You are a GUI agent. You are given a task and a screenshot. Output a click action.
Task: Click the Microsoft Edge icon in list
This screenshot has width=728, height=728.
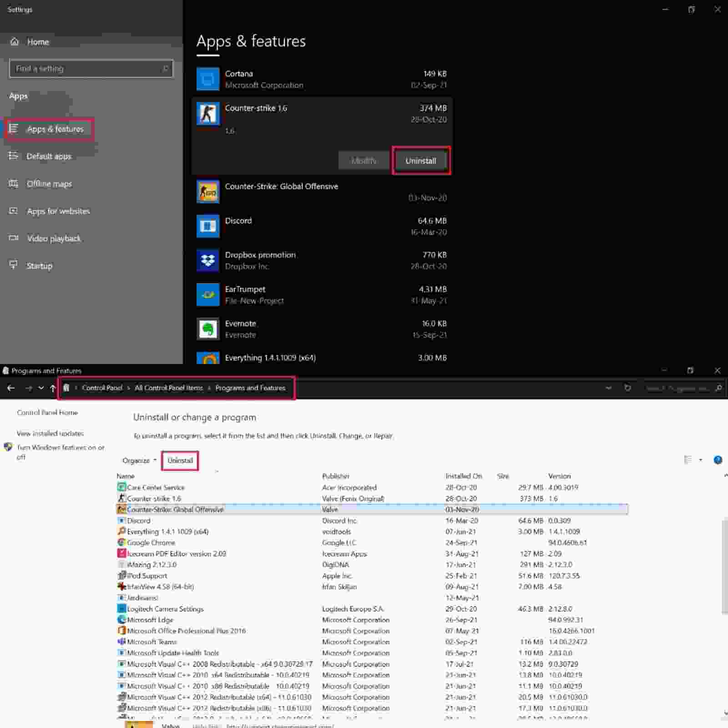coord(121,620)
